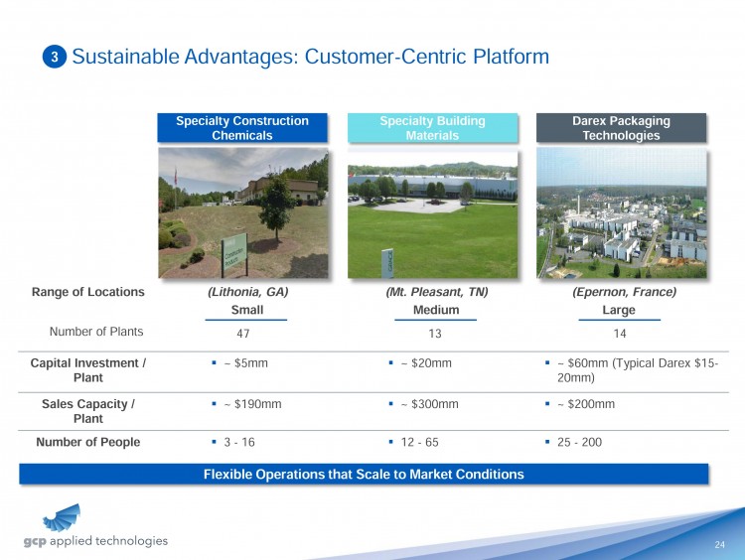
Task: Click the blue circled number 3 badge
Action: 56,58
